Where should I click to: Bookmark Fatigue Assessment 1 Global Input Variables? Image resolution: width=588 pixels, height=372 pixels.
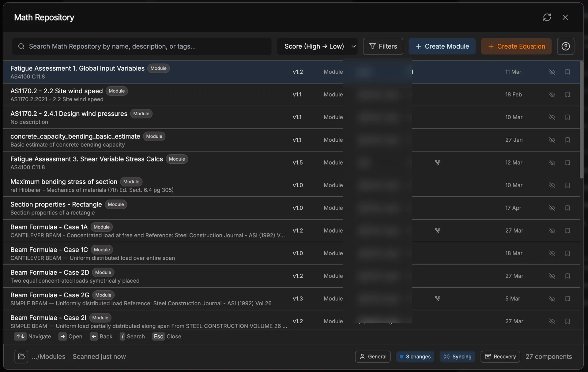pyautogui.click(x=567, y=72)
